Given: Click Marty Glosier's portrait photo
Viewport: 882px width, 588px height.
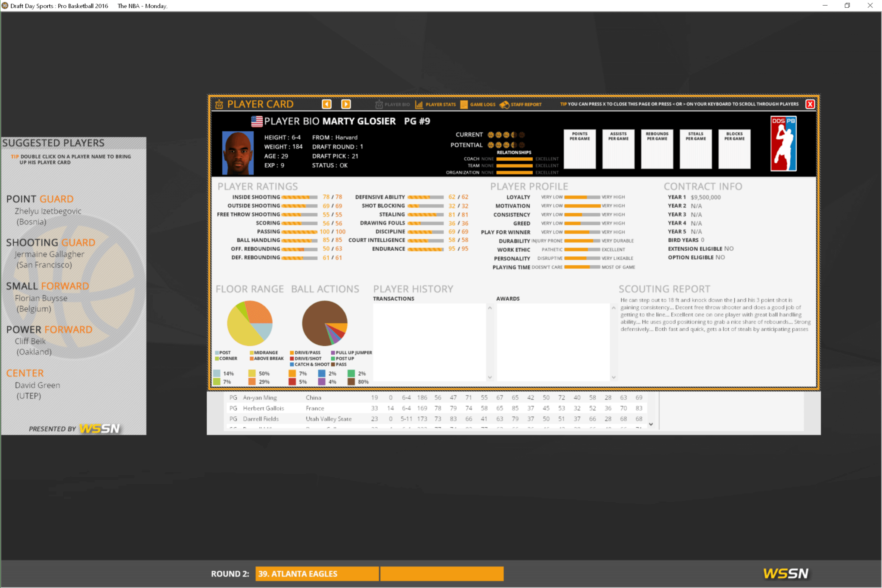Looking at the screenshot, I should 238,153.
